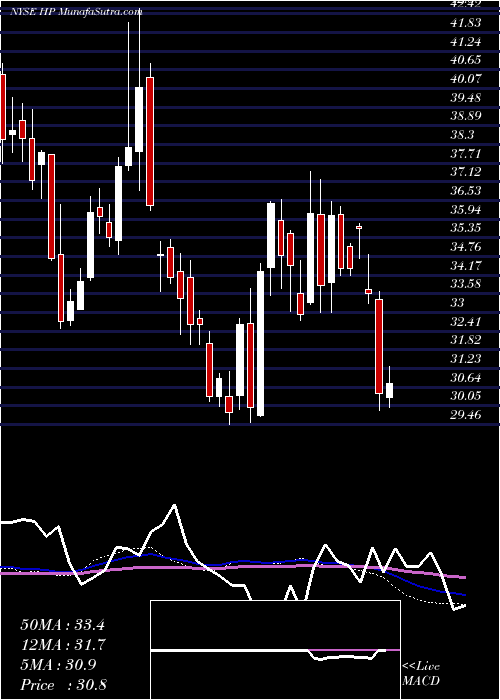Click the 38.89 price axis label
500x700 pixels.
[466, 116]
